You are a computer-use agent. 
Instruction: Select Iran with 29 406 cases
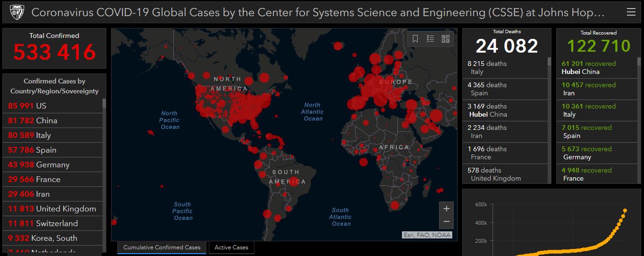pyautogui.click(x=53, y=194)
